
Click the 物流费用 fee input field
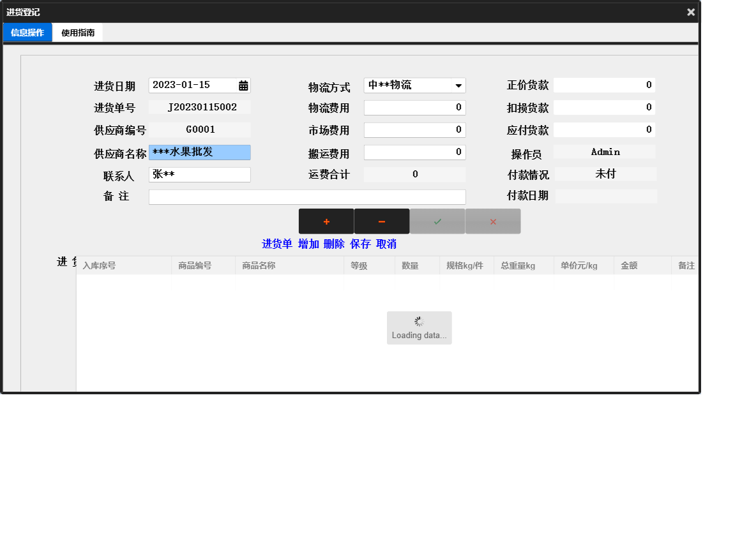(x=414, y=107)
